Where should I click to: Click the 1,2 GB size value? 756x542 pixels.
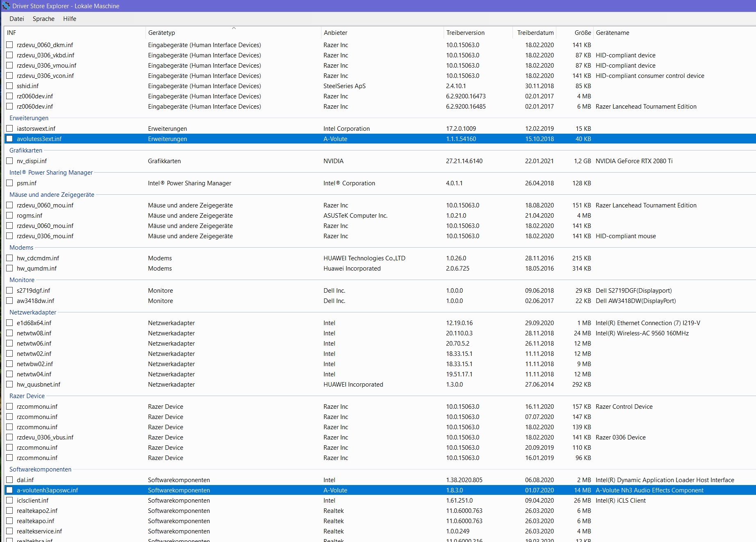coord(582,161)
